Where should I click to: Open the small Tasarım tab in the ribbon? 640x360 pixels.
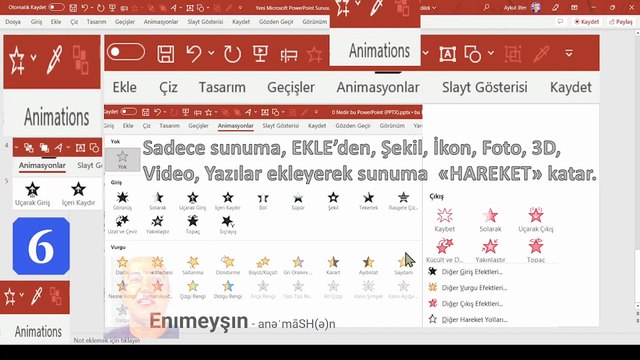pos(96,22)
